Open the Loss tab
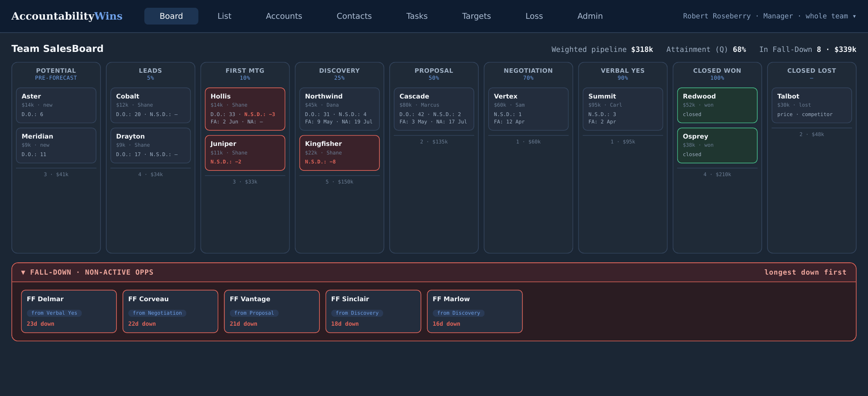Screen dimensions: 868x396 (534, 16)
